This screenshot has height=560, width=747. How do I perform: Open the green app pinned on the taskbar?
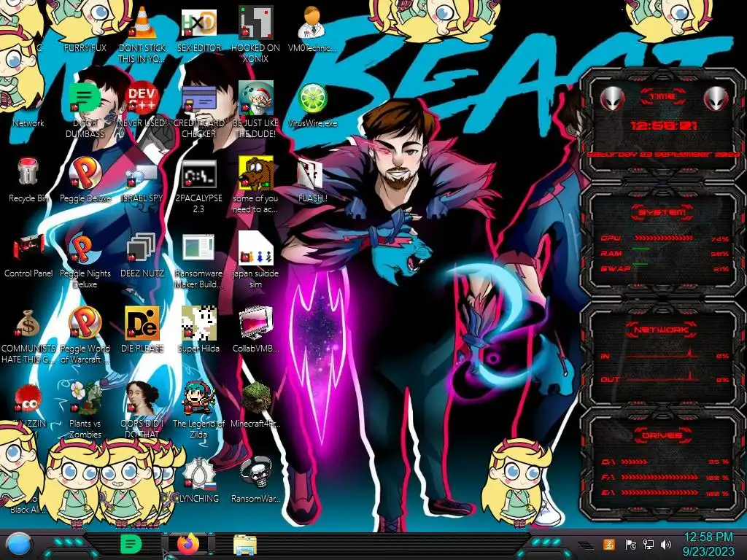[131, 544]
